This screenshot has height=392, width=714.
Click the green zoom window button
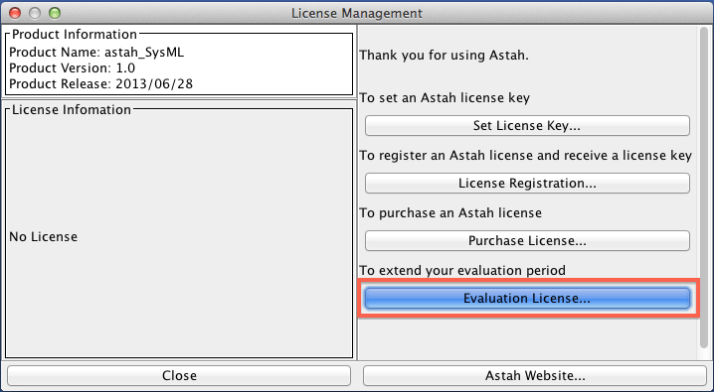[x=55, y=13]
